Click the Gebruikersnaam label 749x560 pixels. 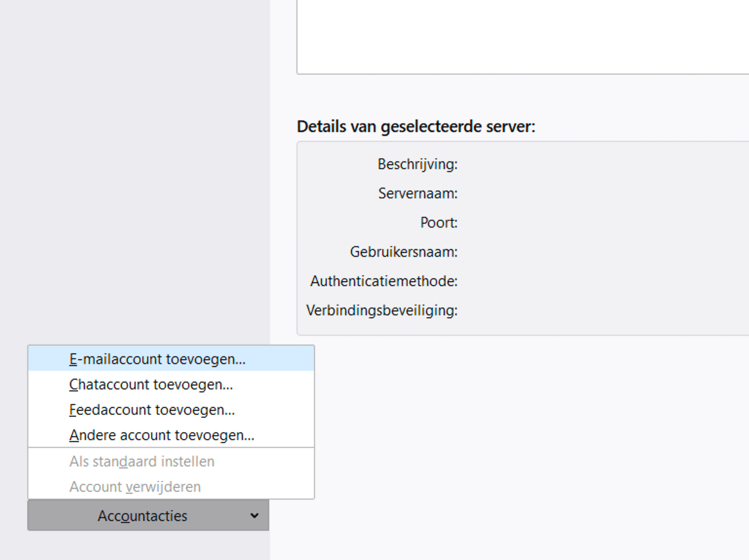point(403,252)
